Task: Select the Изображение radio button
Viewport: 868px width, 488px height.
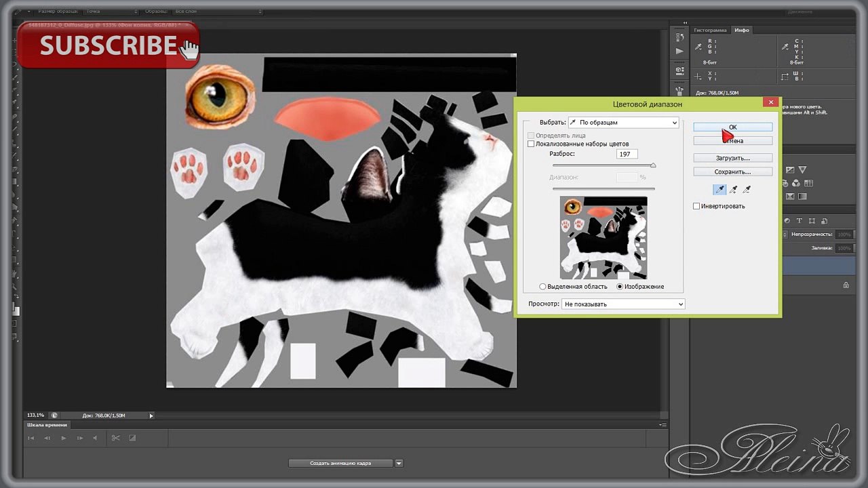Action: (620, 287)
